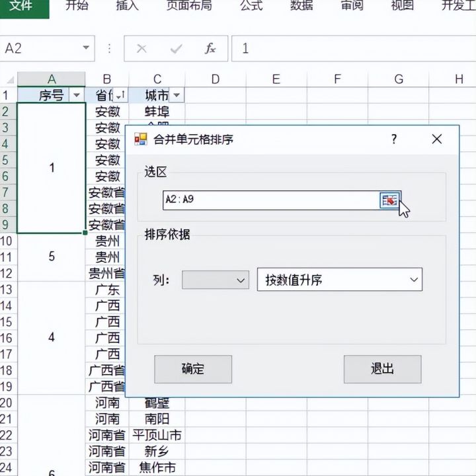The image size is (476, 476).
Task: Click merged cell with value 1
Action: coord(52,168)
